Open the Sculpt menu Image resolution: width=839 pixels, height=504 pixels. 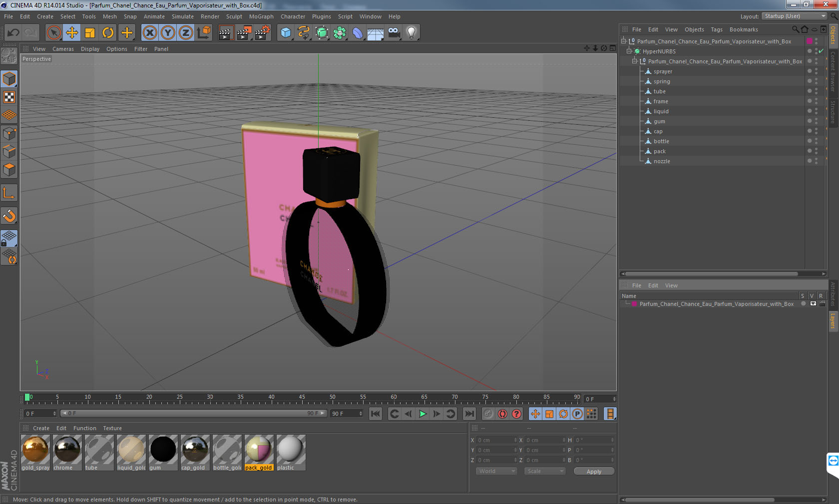(x=234, y=16)
